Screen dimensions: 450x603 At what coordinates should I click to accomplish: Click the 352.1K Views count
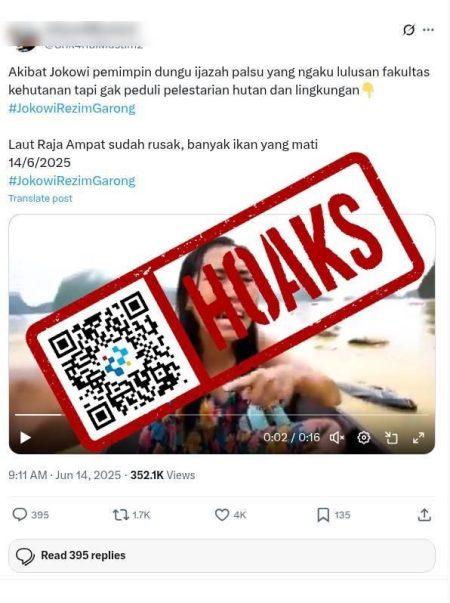(162, 475)
